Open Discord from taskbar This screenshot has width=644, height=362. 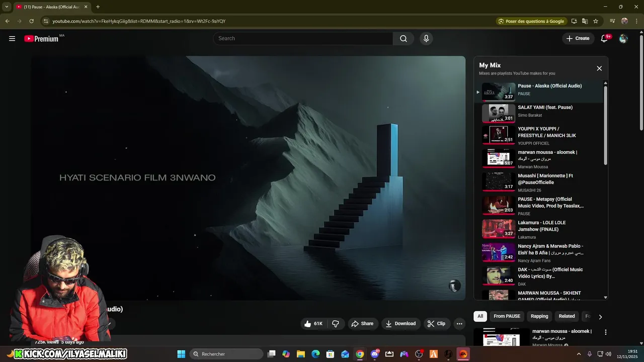[x=374, y=354]
